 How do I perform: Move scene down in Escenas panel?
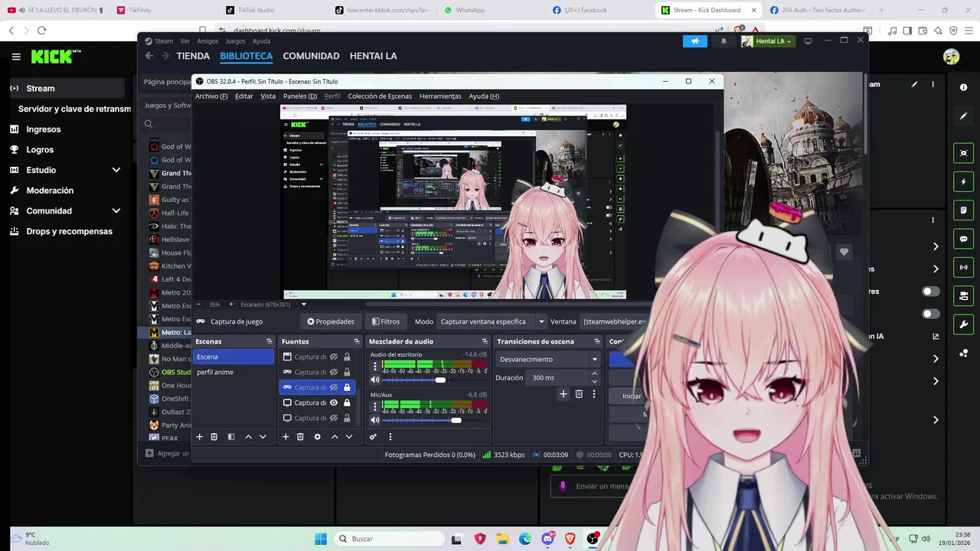click(263, 437)
